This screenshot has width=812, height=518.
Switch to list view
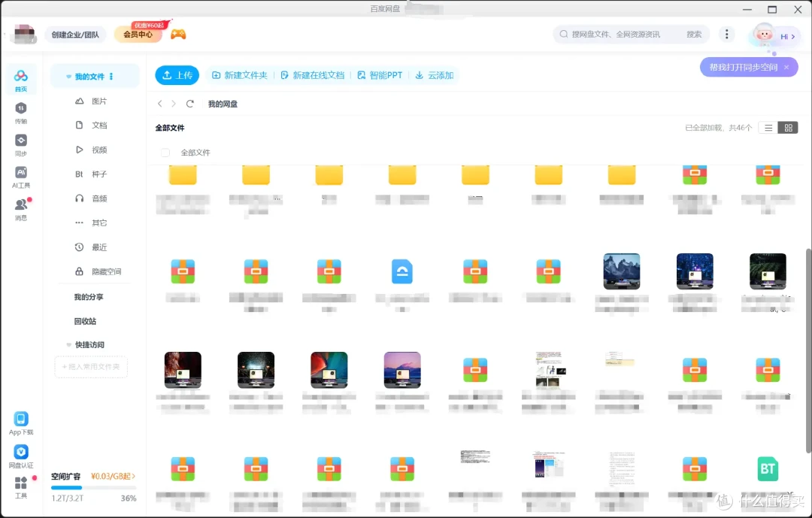coord(768,127)
